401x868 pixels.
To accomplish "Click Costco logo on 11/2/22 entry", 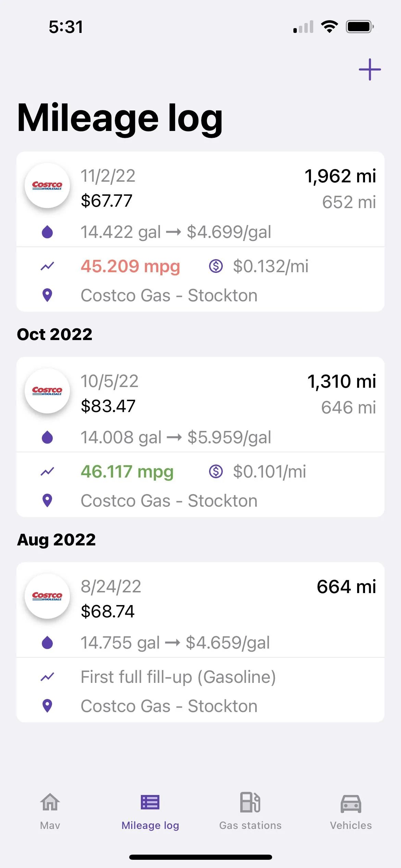I will click(47, 185).
